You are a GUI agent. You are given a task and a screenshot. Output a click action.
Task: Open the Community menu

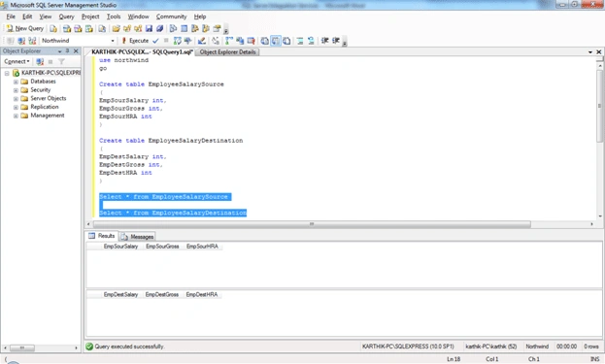click(171, 17)
